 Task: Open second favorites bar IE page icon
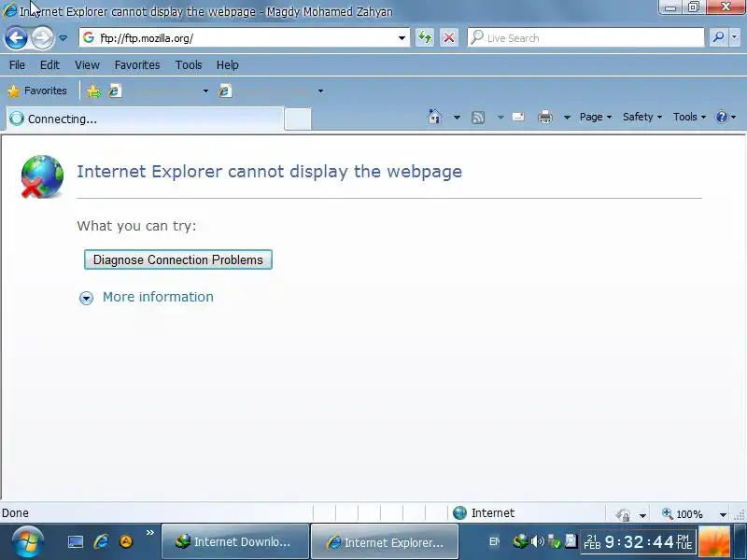point(225,91)
